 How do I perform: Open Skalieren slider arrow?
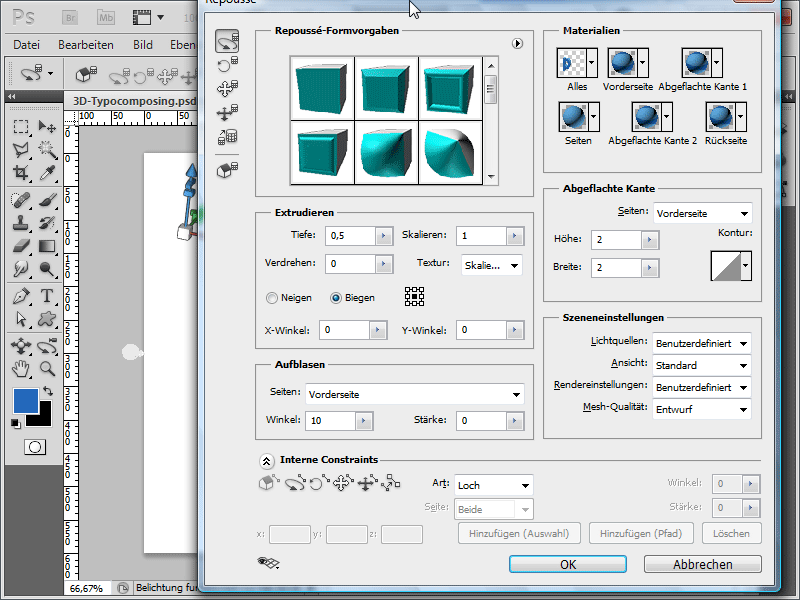[515, 236]
